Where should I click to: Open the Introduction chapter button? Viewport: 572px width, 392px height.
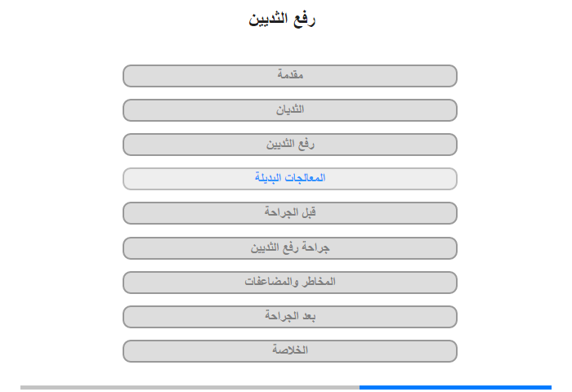[290, 76]
